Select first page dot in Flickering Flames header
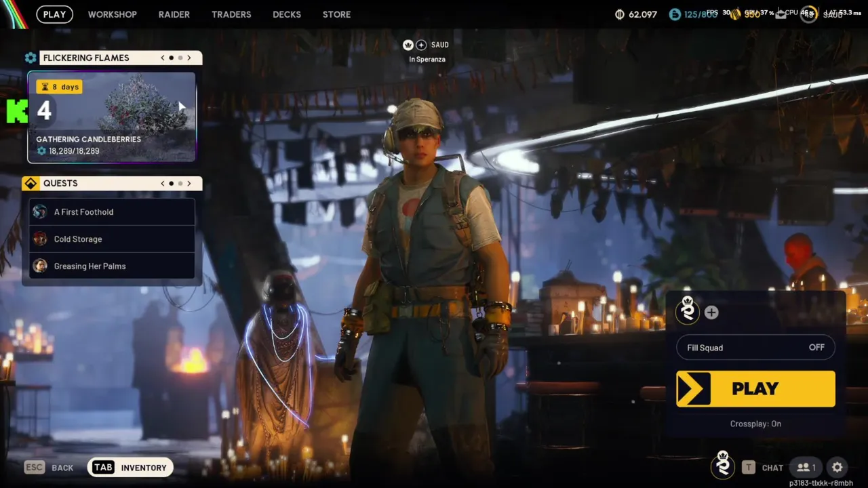This screenshot has height=488, width=868. 172,58
